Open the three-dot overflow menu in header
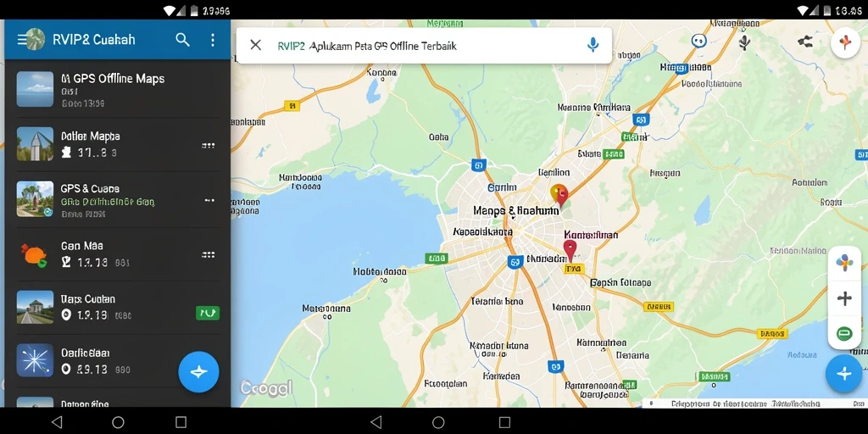Image resolution: width=868 pixels, height=434 pixels. tap(213, 39)
